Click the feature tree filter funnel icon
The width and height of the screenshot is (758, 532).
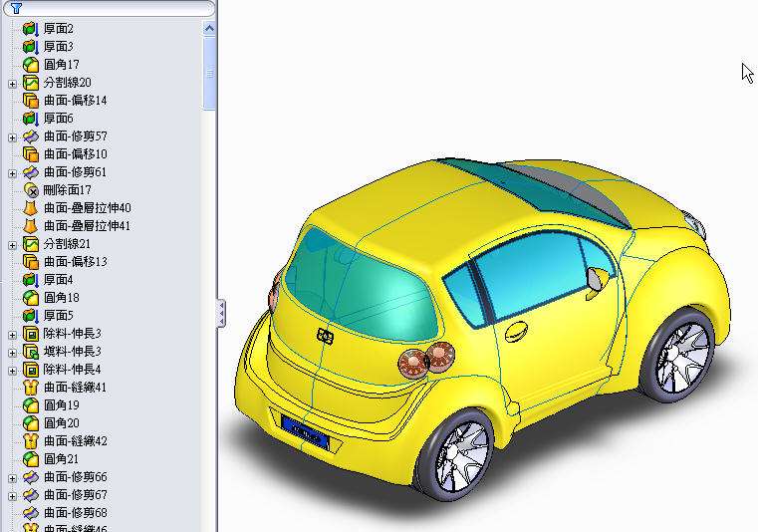tap(17, 8)
